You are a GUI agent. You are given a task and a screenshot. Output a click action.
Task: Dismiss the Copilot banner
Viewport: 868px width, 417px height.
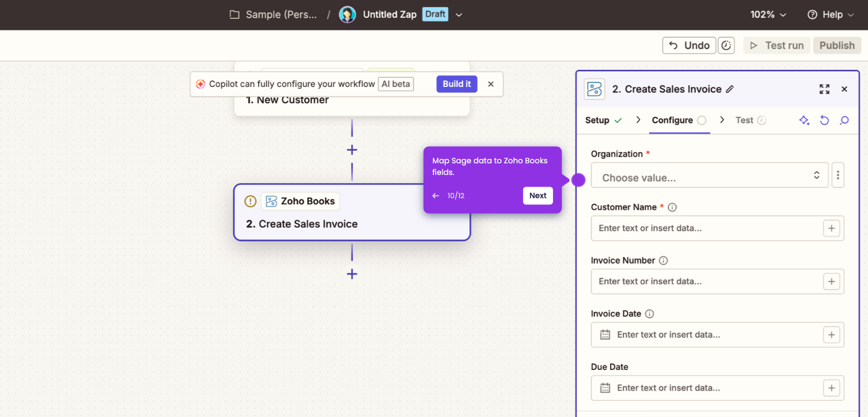coord(490,84)
